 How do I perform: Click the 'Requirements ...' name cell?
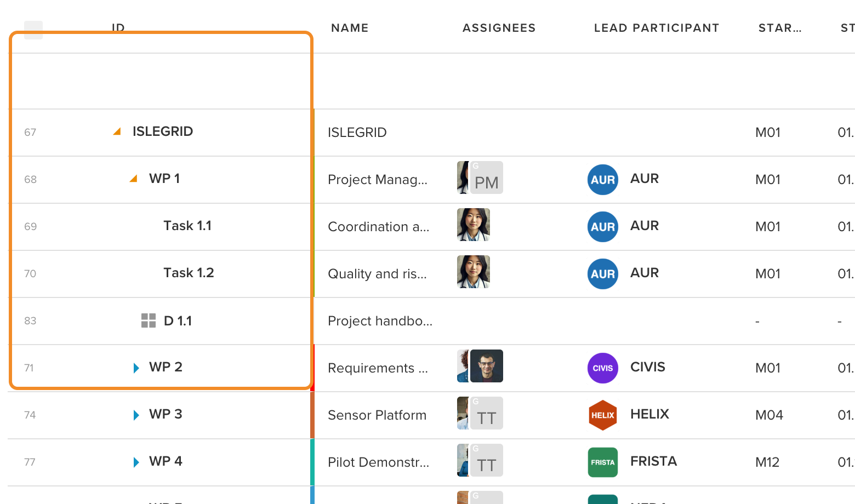click(x=378, y=368)
